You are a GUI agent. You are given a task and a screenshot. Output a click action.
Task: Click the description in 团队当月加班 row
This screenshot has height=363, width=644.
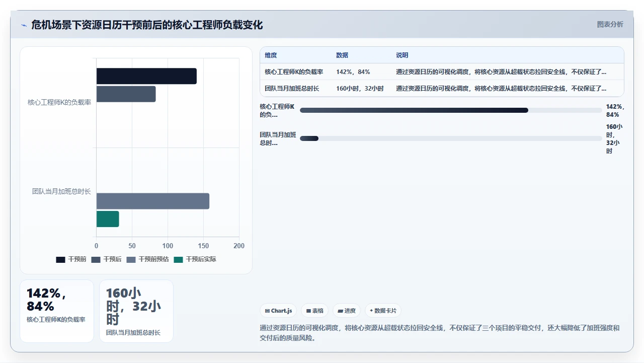(501, 89)
